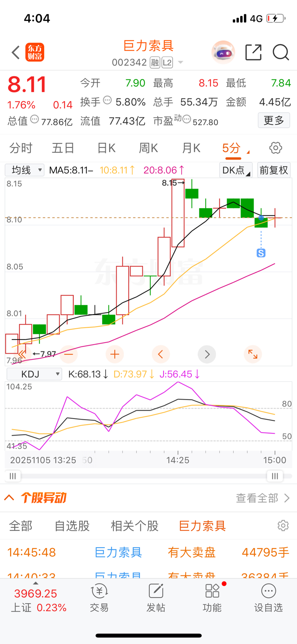Switch to 周K chart tab
Screen dimensions: 297x644
click(148, 148)
